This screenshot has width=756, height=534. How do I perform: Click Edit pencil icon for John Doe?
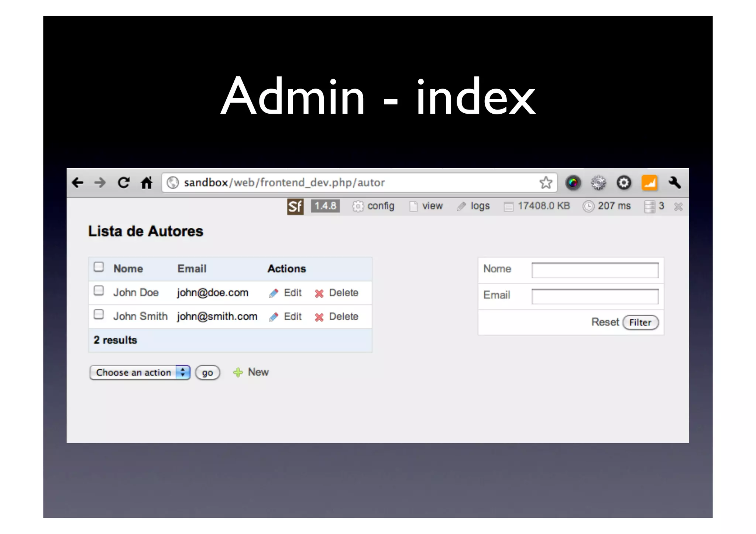274,293
